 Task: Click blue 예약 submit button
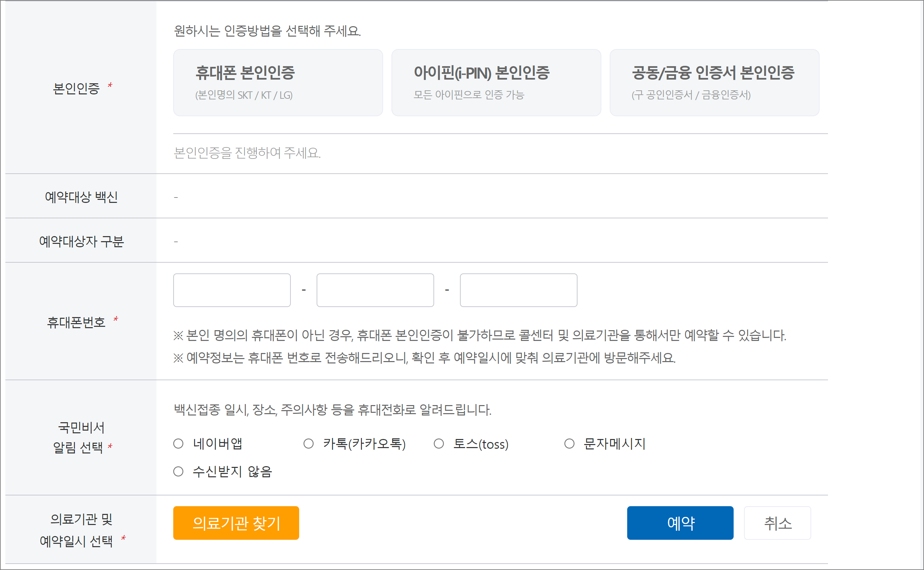click(680, 523)
